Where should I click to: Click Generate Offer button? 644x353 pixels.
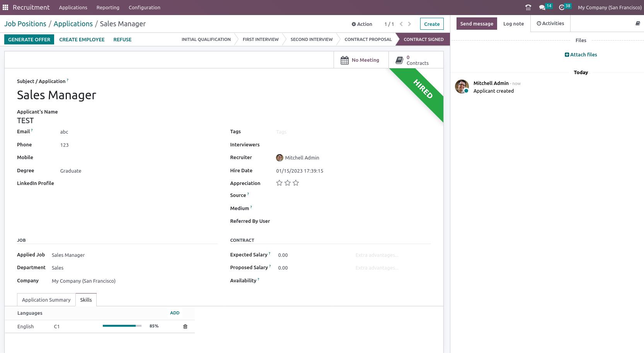29,39
